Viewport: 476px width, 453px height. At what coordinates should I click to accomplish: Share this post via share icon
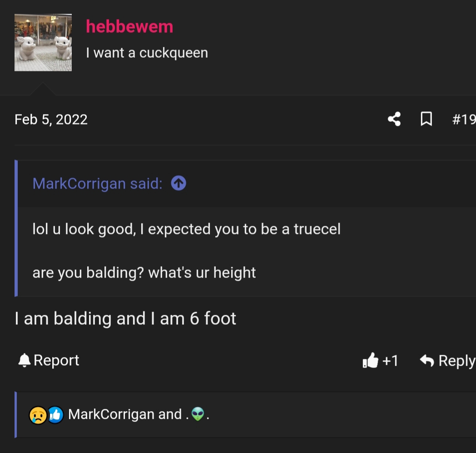[394, 119]
